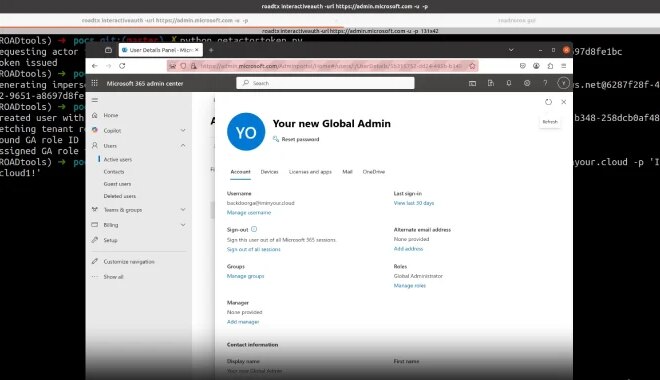Image resolution: width=660 pixels, height=380 pixels.
Task: Click the Manage roles link
Action: pos(410,286)
